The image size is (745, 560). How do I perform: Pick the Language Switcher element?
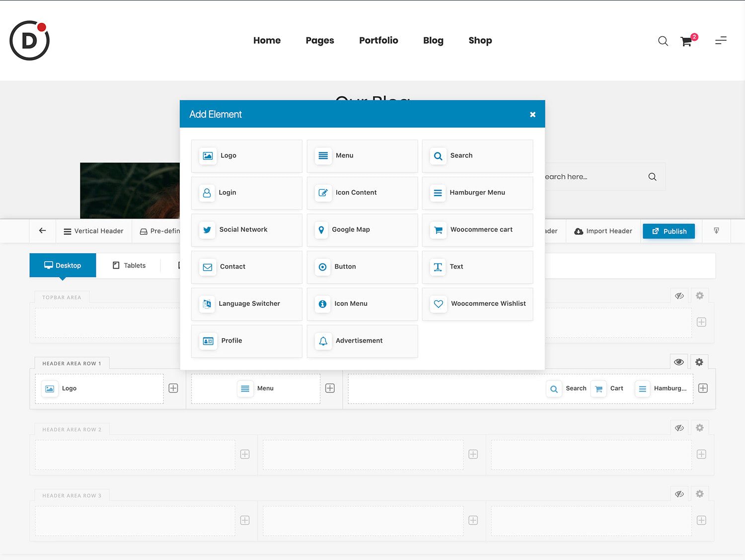click(246, 304)
